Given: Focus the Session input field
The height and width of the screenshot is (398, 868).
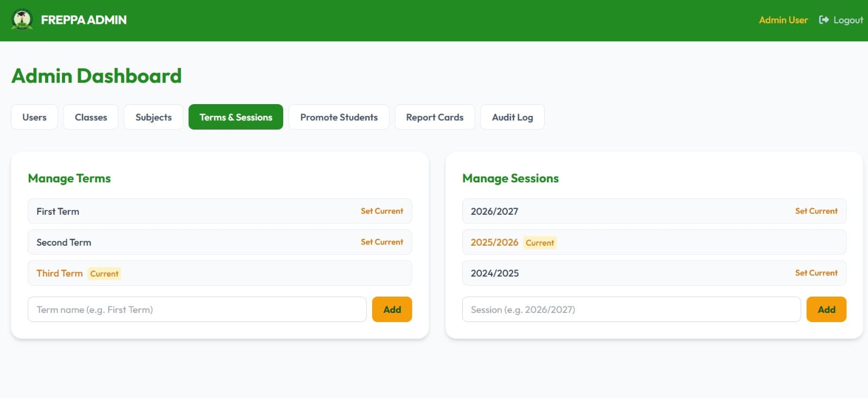Looking at the screenshot, I should click(631, 310).
